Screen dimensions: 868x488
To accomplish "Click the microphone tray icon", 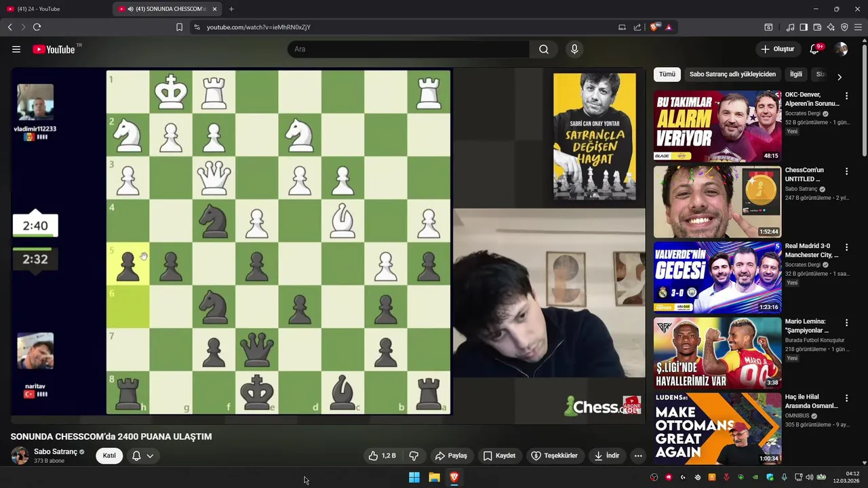I will [784, 477].
